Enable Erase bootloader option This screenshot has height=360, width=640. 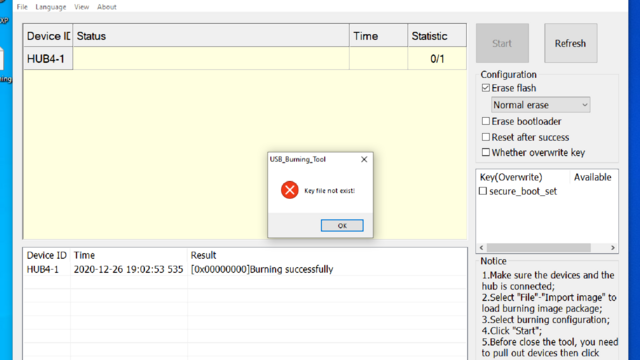[x=486, y=121]
